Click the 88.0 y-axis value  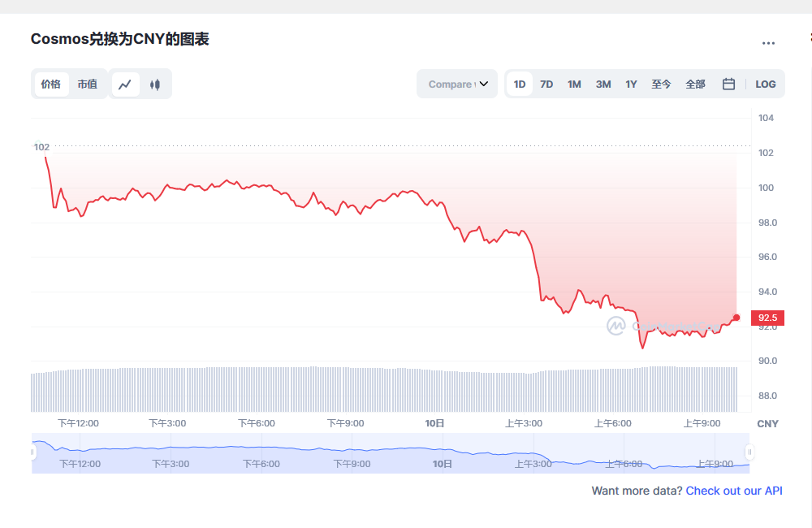click(767, 396)
